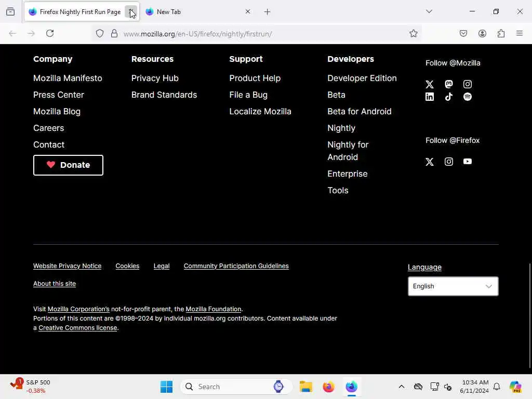Open a new tab with plus button
Screen dimensions: 532x399
268,12
